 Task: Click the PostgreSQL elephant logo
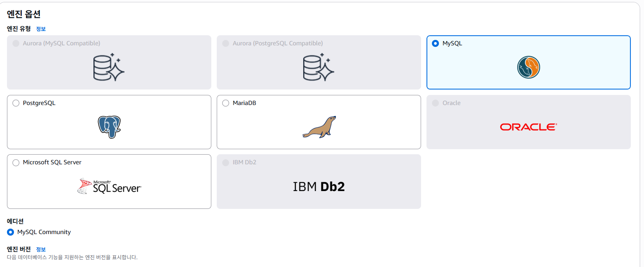click(109, 127)
